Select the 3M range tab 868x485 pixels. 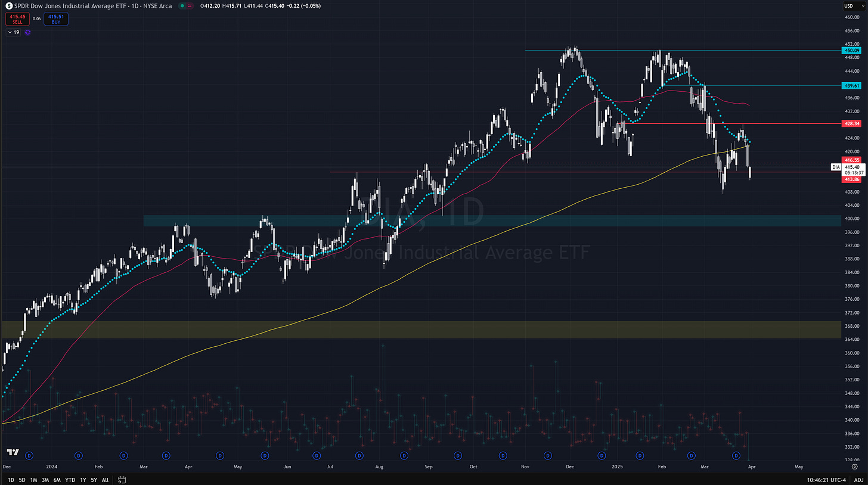[45, 479]
